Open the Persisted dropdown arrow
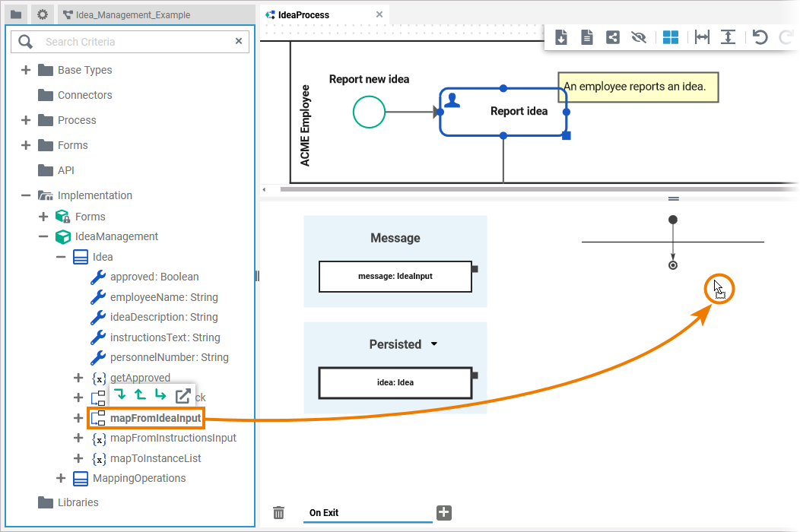Image resolution: width=800 pixels, height=532 pixels. click(x=434, y=344)
